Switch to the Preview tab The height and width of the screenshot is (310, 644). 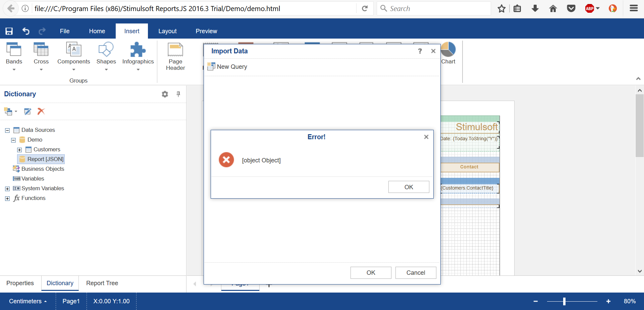pyautogui.click(x=206, y=31)
